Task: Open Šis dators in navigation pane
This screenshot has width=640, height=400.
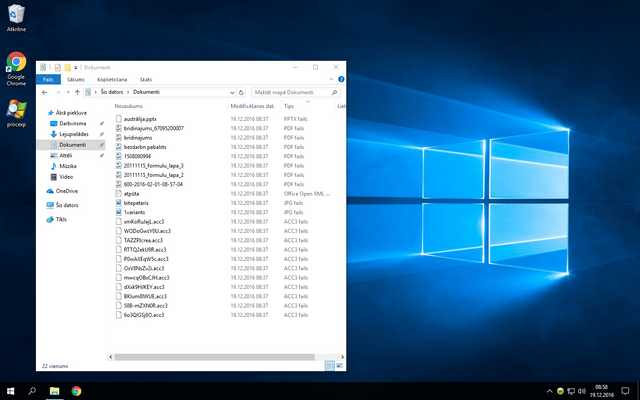Action: (67, 205)
